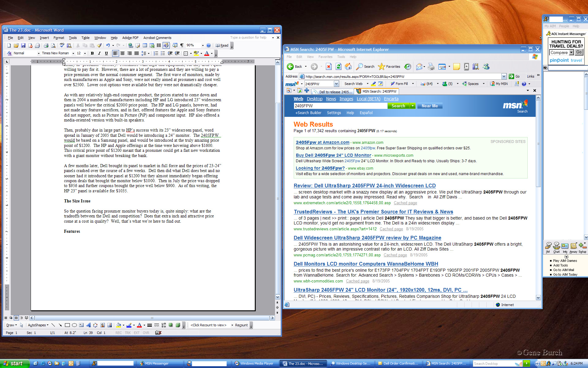The image size is (588, 368).
Task: Open the Favorites menu in Internet Explorer
Action: point(325,57)
